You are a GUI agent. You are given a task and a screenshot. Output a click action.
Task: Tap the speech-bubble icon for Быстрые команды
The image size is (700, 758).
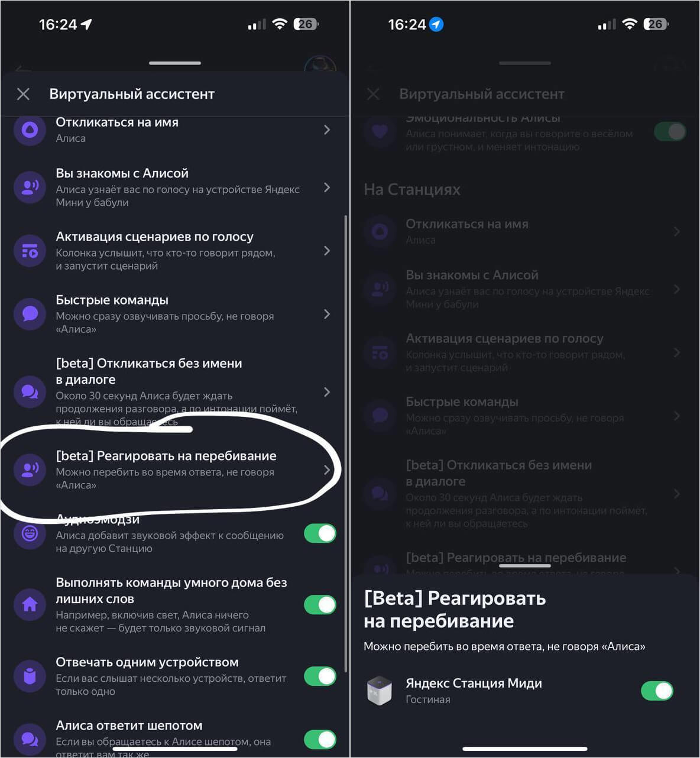coord(30,314)
